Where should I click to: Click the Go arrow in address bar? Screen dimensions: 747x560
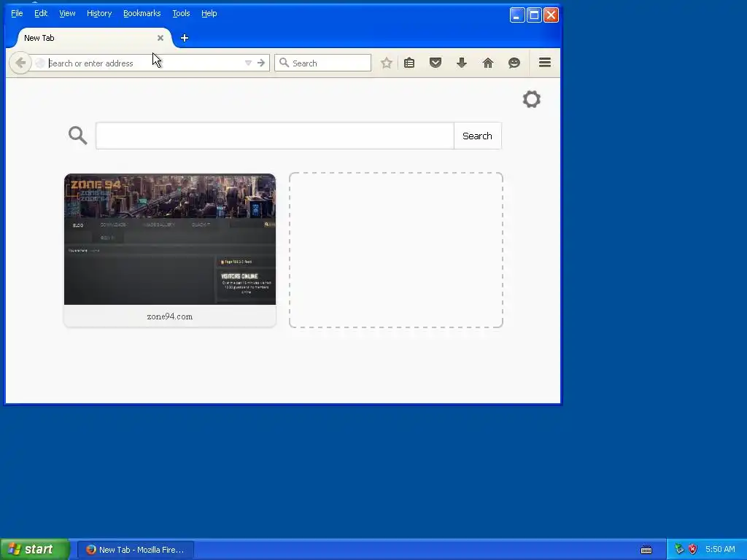(261, 63)
